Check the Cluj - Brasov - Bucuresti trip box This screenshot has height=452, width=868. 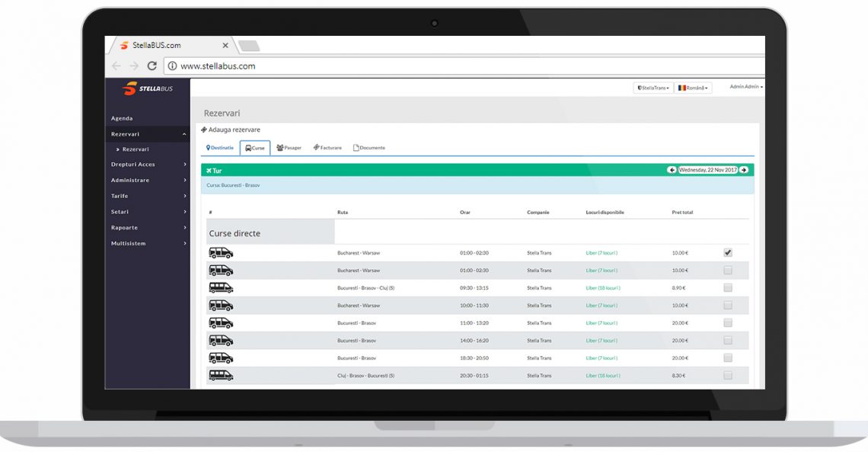(728, 376)
